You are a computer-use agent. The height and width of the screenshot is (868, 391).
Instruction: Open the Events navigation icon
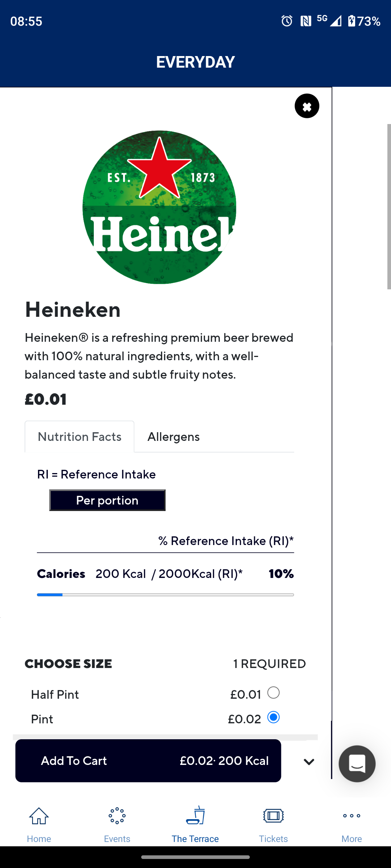tap(117, 816)
